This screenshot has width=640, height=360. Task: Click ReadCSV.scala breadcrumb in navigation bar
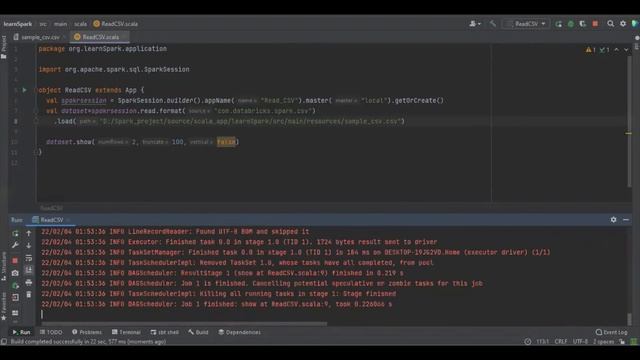[116, 24]
